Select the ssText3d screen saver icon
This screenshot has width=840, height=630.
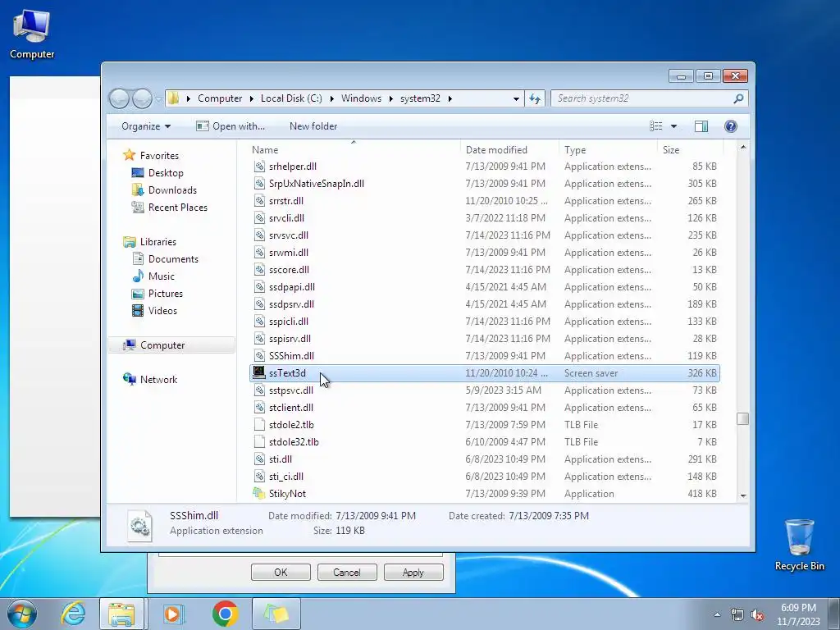[x=259, y=373]
